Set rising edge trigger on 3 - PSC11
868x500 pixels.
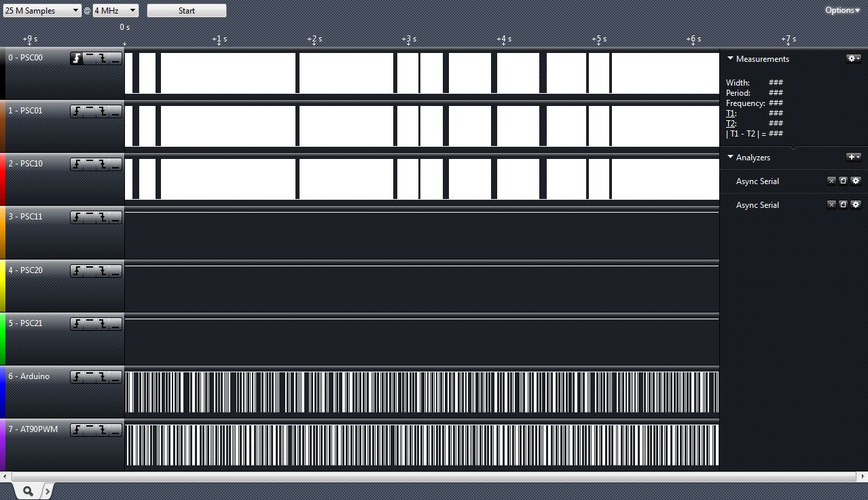click(77, 217)
